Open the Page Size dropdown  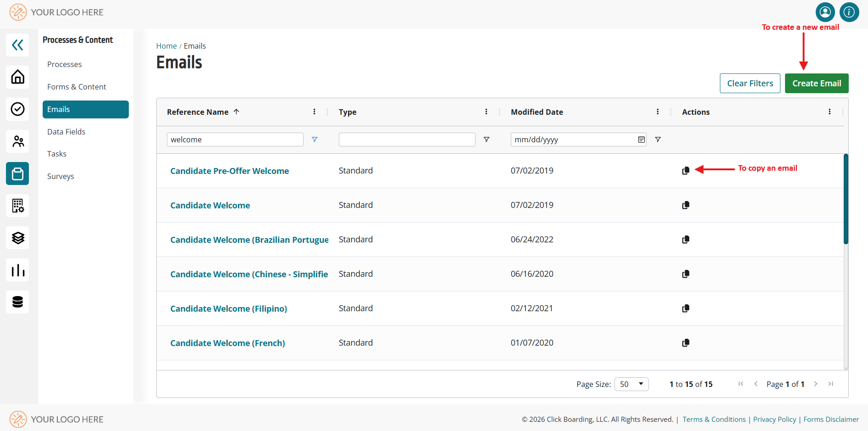631,384
